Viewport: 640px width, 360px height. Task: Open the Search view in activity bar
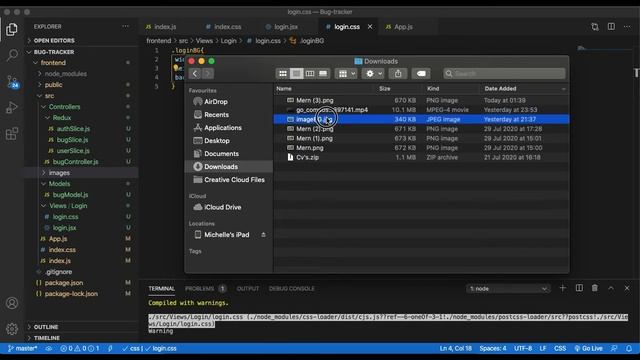pyautogui.click(x=12, y=55)
